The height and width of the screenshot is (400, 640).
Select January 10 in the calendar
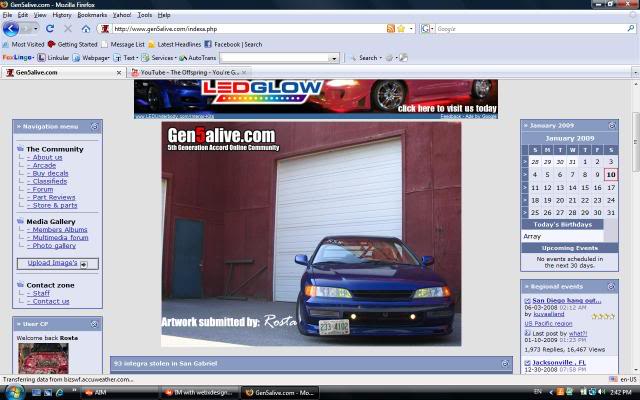pos(611,175)
